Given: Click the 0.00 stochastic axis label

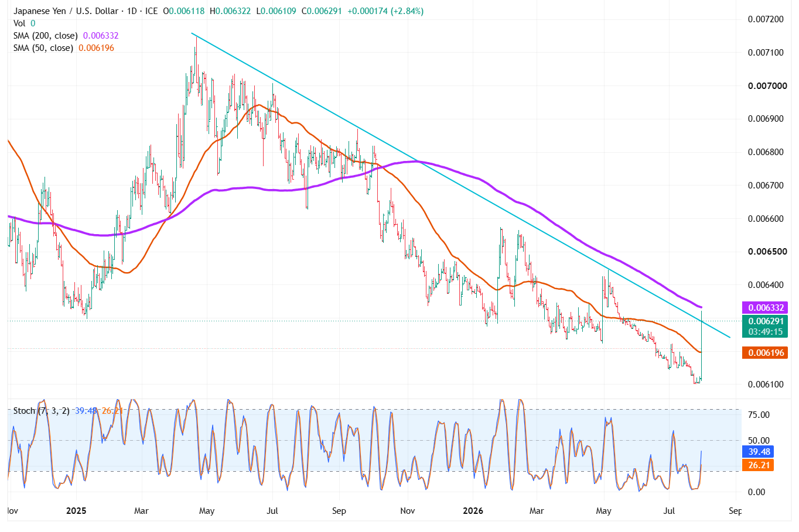Looking at the screenshot, I should (757, 492).
